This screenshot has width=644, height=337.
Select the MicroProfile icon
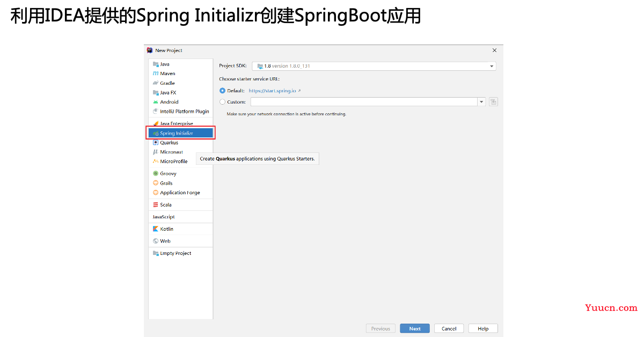[156, 162]
